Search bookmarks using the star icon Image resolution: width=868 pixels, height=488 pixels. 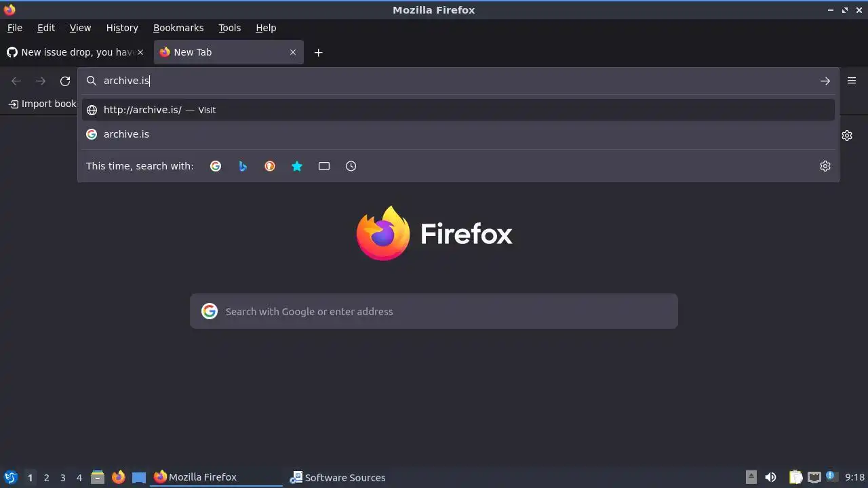pos(297,166)
